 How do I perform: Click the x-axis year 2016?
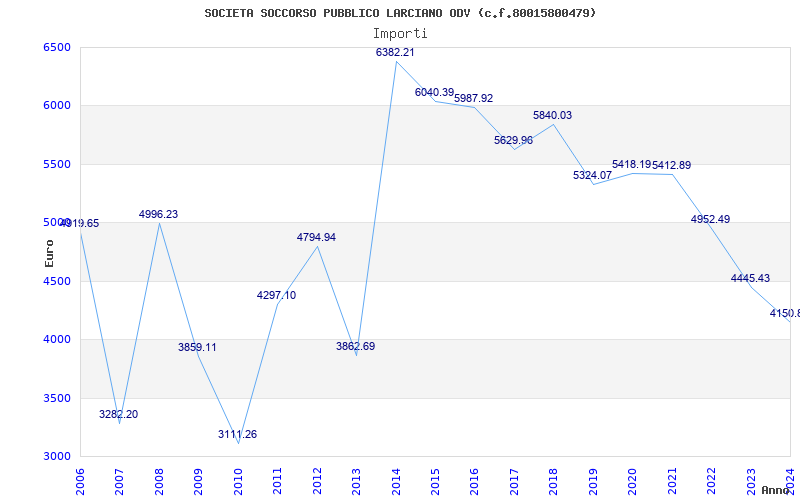click(x=474, y=481)
